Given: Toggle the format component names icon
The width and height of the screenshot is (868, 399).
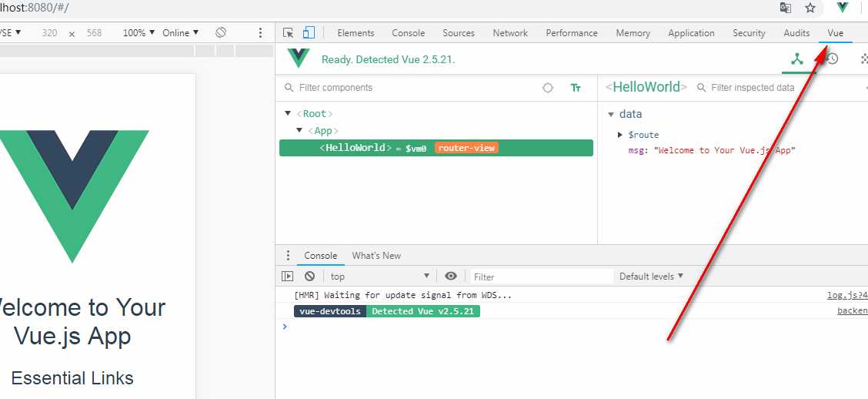Looking at the screenshot, I should tap(576, 88).
